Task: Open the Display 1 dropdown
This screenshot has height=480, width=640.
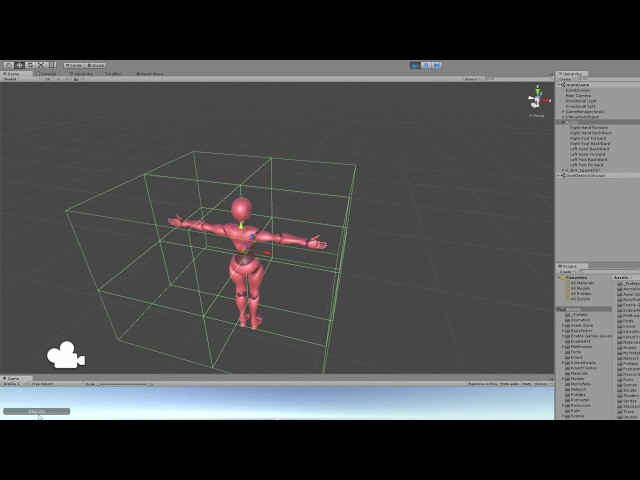Action: click(x=15, y=384)
